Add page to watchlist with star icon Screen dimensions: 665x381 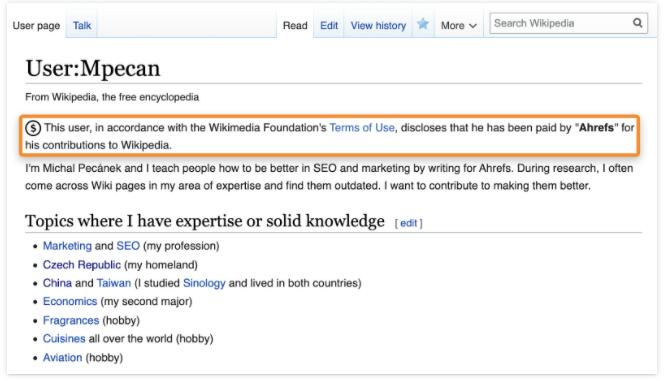point(422,24)
